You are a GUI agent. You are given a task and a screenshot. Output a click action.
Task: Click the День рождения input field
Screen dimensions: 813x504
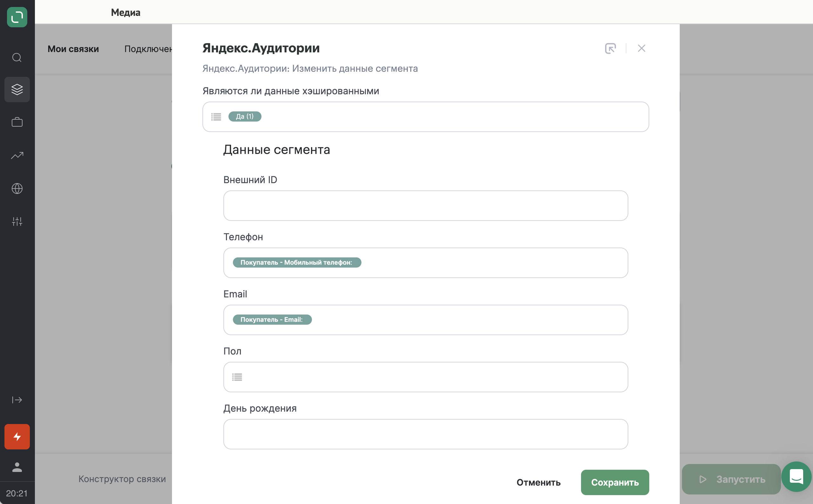tap(426, 434)
